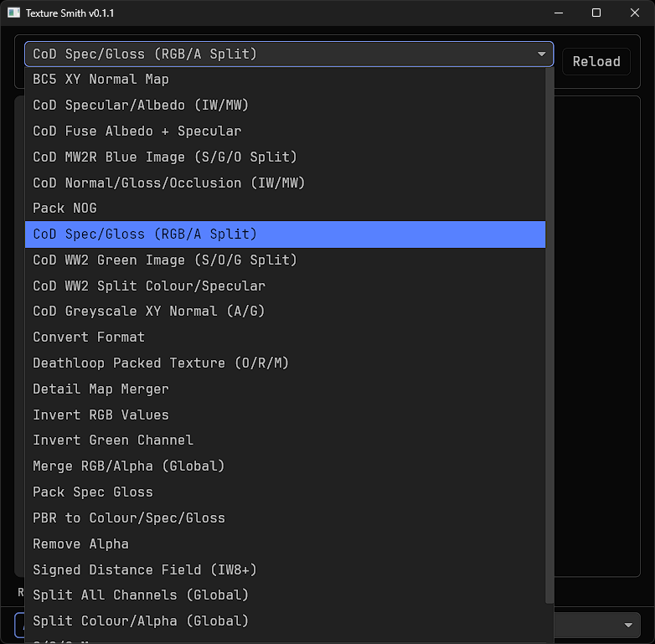Pick Split Colour/Alpha (Global) entry

pos(286,621)
